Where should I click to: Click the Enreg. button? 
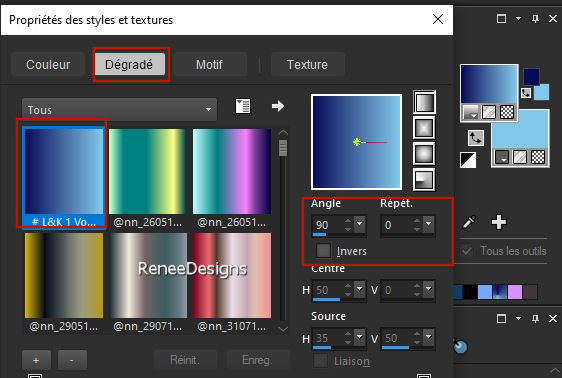click(x=257, y=360)
